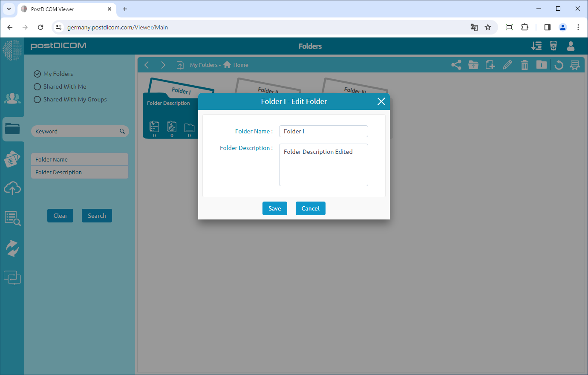Click the user account icon in header
The height and width of the screenshot is (375, 588).
click(571, 46)
